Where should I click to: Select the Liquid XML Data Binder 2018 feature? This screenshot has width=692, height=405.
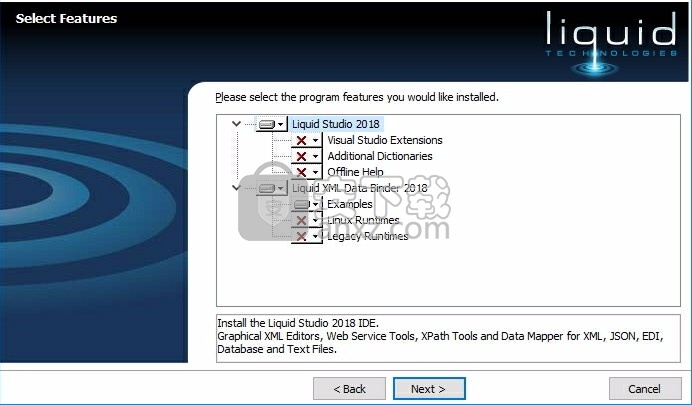360,188
